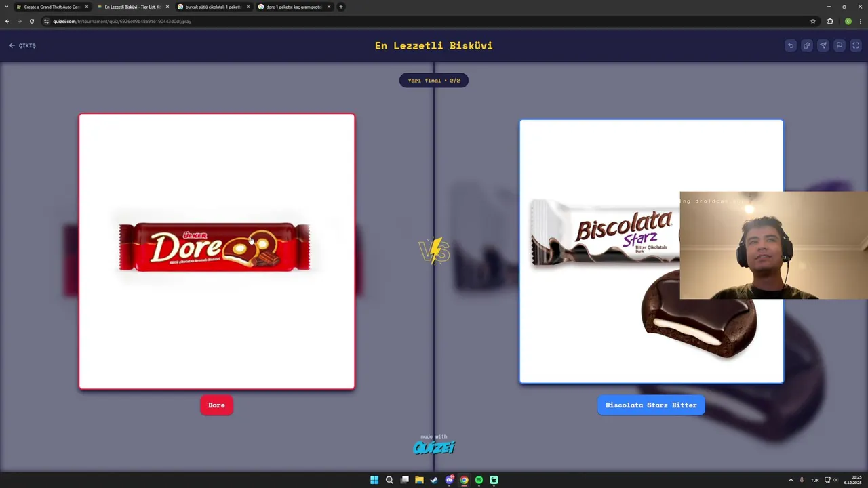868x488 pixels.
Task: Click the paper plane share icon
Action: point(823,45)
